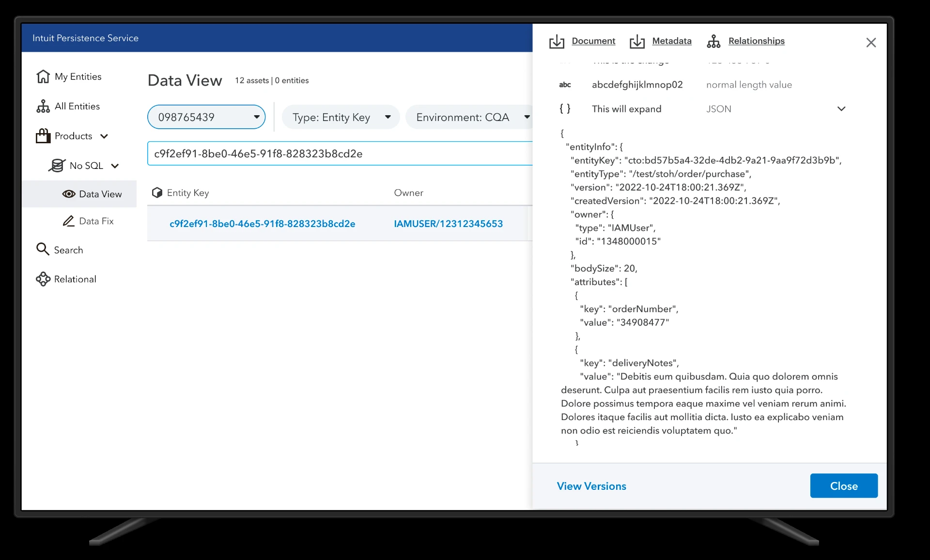Collapse the Products menu chevron
This screenshot has height=560, width=930.
pyautogui.click(x=104, y=136)
